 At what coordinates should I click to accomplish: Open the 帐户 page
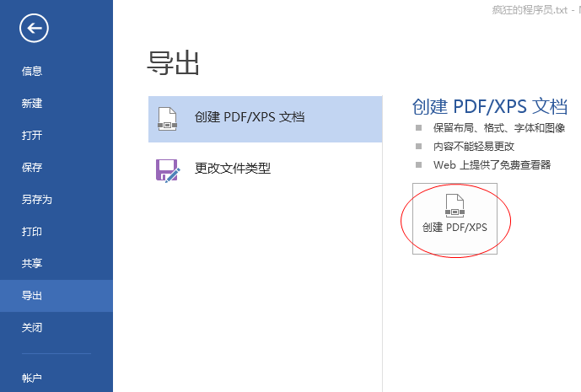32,377
